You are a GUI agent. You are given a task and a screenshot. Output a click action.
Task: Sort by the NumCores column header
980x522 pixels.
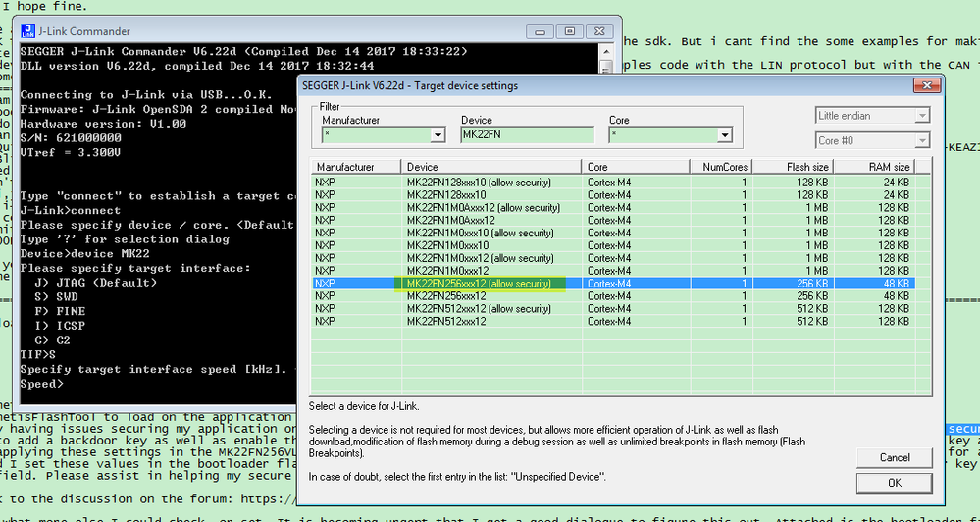721,167
